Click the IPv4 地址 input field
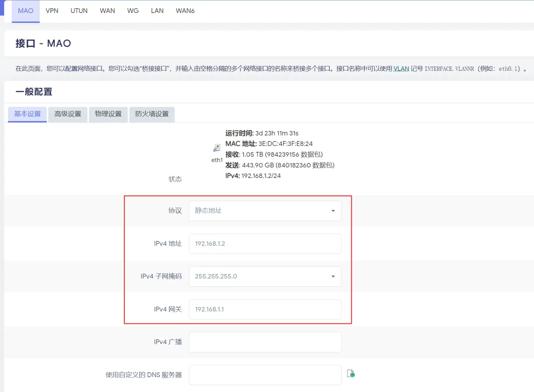The image size is (534, 392). [x=265, y=244]
